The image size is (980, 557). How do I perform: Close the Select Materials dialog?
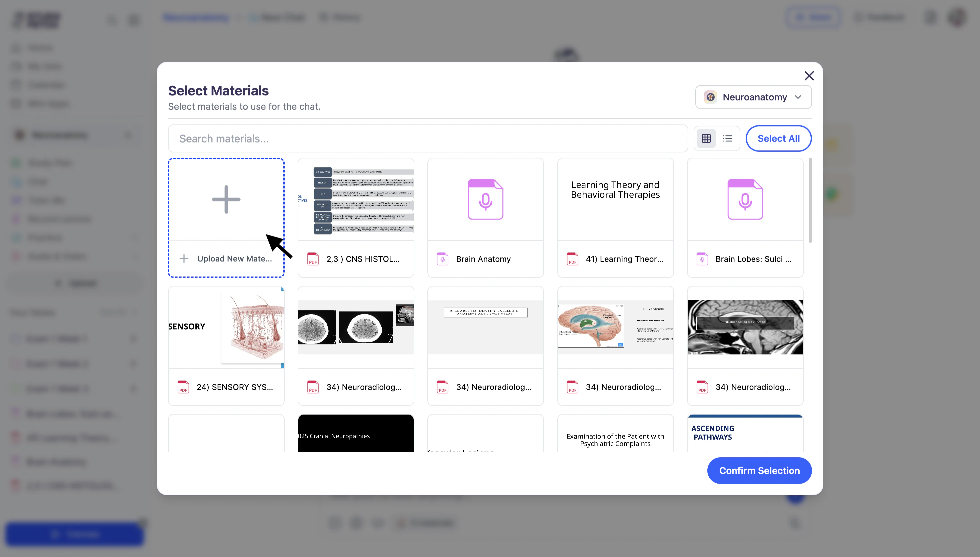[x=809, y=76]
